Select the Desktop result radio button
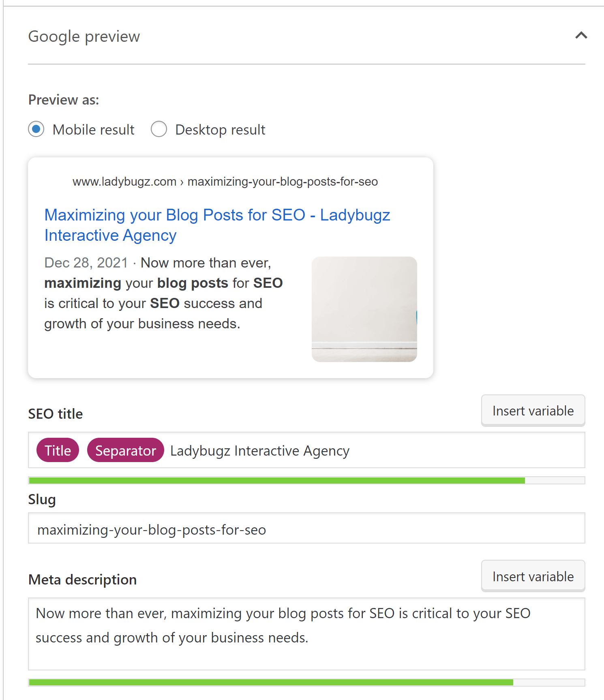The width and height of the screenshot is (604, 700). (159, 129)
